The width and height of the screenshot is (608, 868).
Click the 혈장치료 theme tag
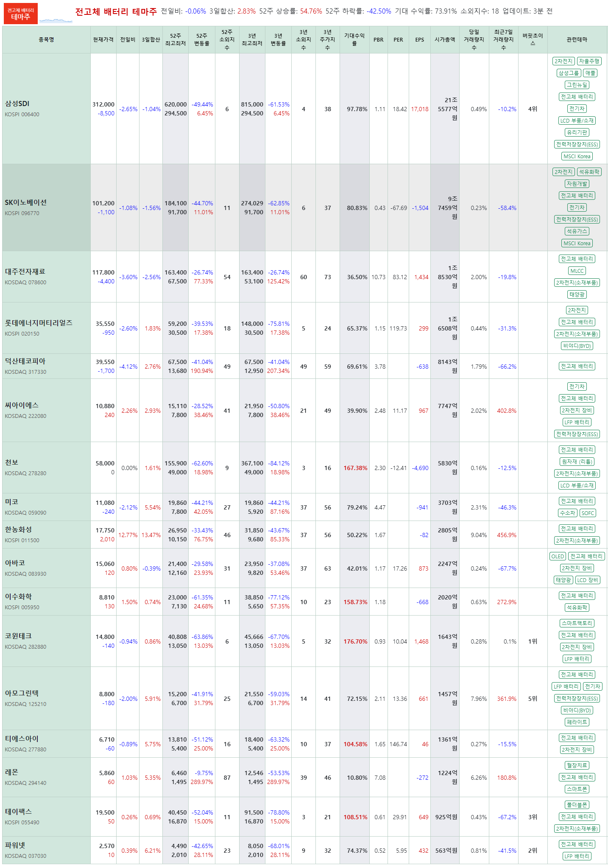577,765
